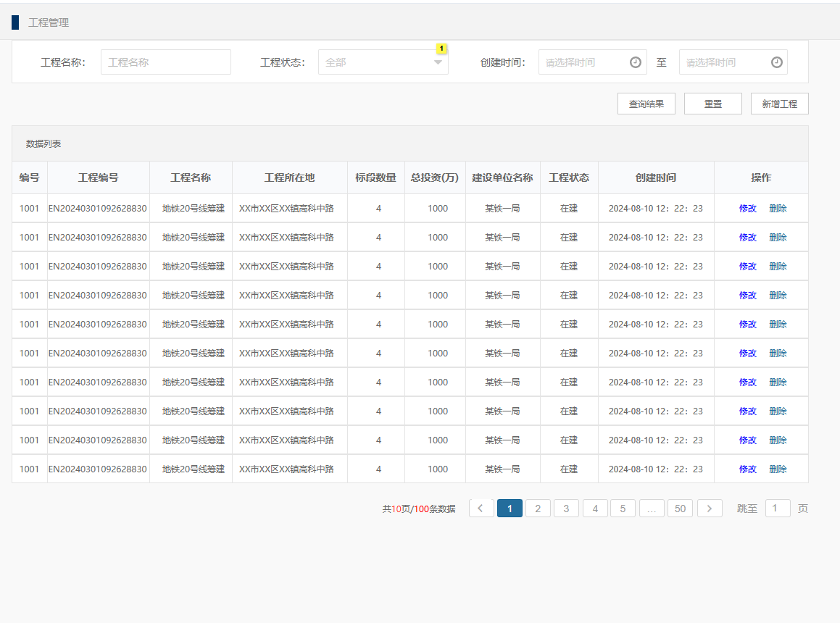Click the 查询结果 button
Image resolution: width=840 pixels, height=623 pixels.
(x=646, y=104)
